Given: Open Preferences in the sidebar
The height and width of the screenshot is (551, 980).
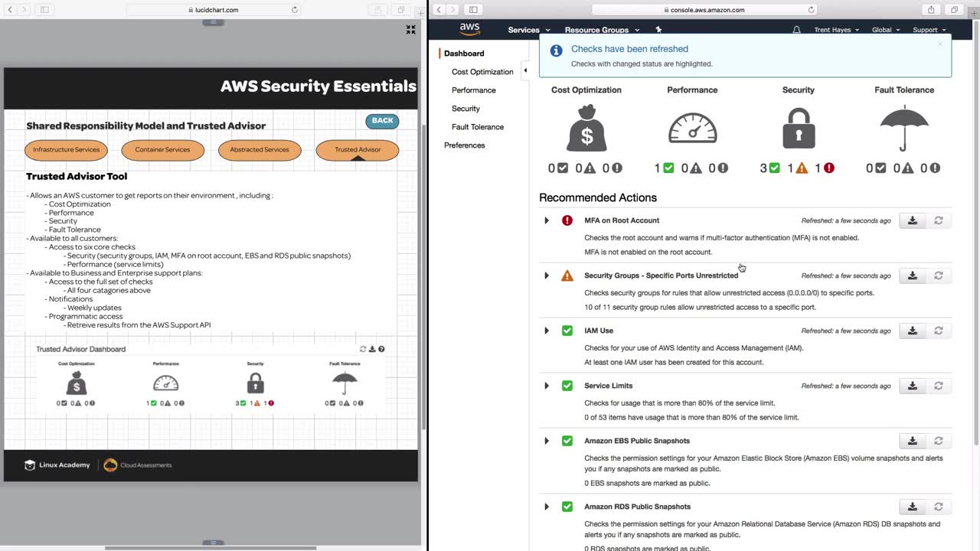Looking at the screenshot, I should click(465, 145).
